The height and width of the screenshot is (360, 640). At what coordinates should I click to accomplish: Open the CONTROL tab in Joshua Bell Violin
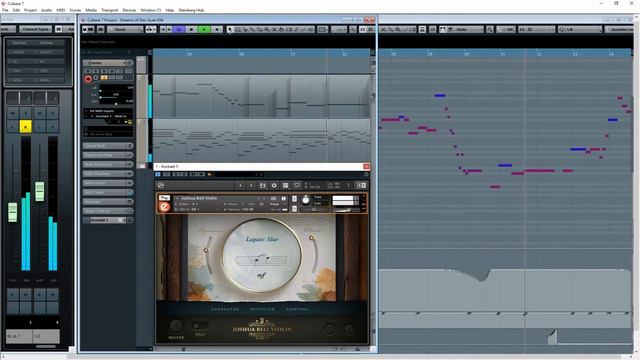click(x=298, y=309)
